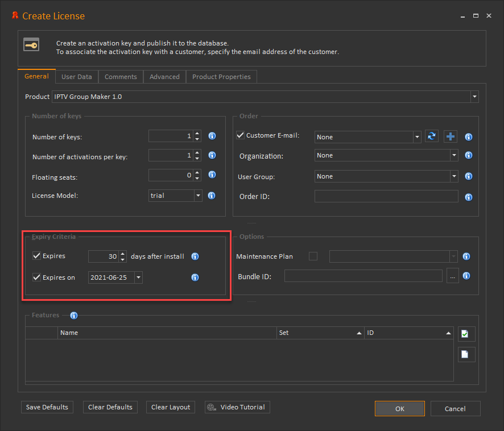Decrease activations per key value
The width and height of the screenshot is (504, 431).
pos(197,159)
